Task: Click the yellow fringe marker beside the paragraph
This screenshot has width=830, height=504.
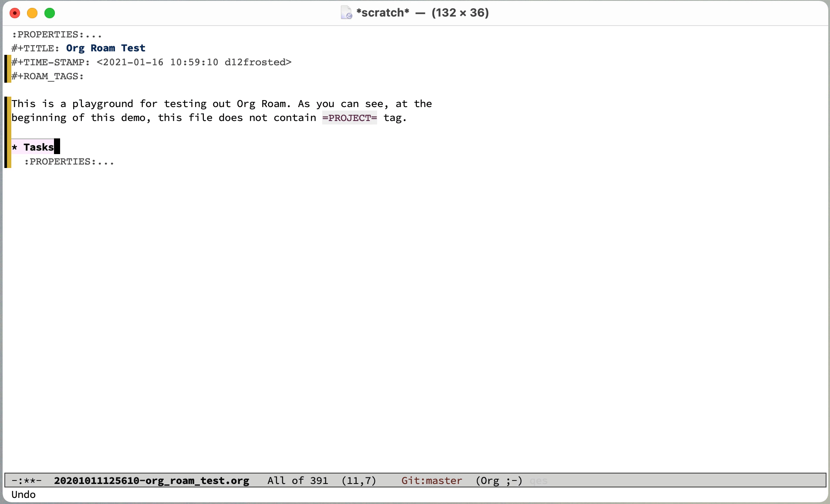Action: (x=8, y=111)
